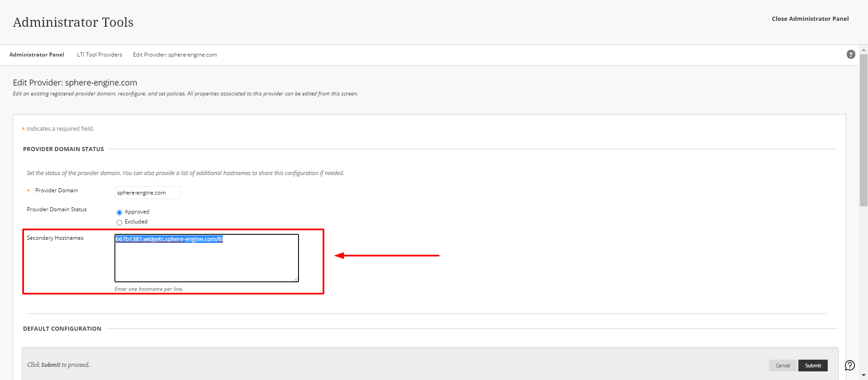Click the Submit button
The image size is (868, 380).
tap(813, 366)
